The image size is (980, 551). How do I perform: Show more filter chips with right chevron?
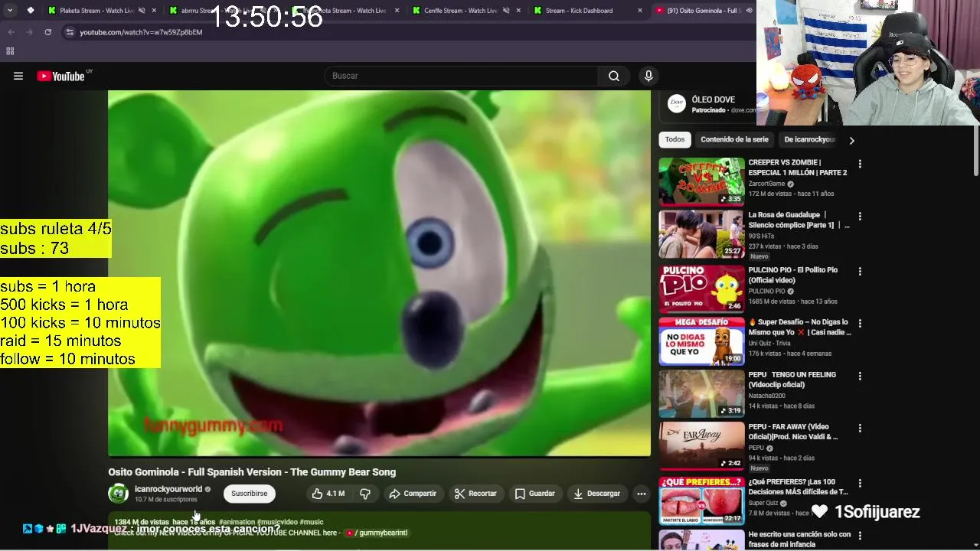click(x=851, y=141)
